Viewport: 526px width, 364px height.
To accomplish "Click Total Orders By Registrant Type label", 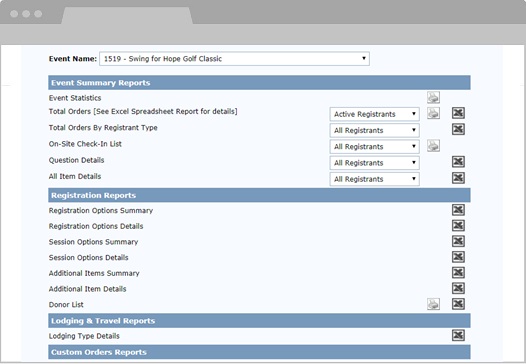I will 103,128.
